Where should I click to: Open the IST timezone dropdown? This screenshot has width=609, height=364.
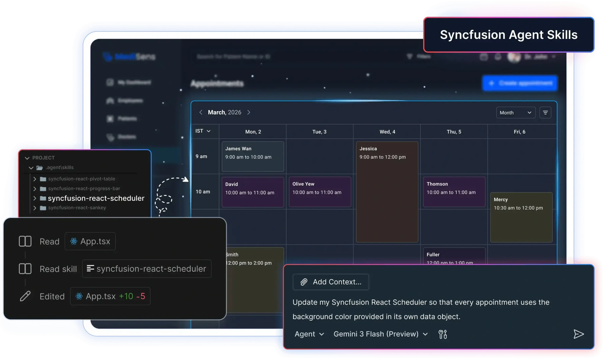[x=203, y=131]
